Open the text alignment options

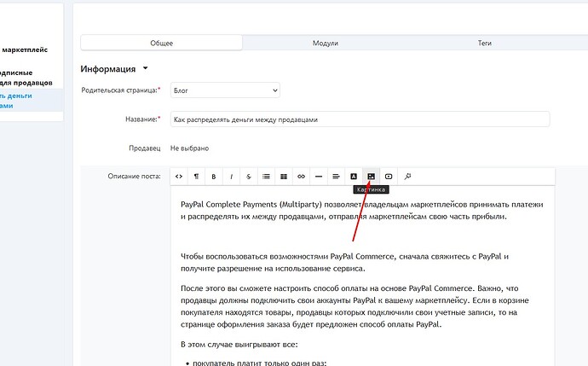click(x=336, y=177)
